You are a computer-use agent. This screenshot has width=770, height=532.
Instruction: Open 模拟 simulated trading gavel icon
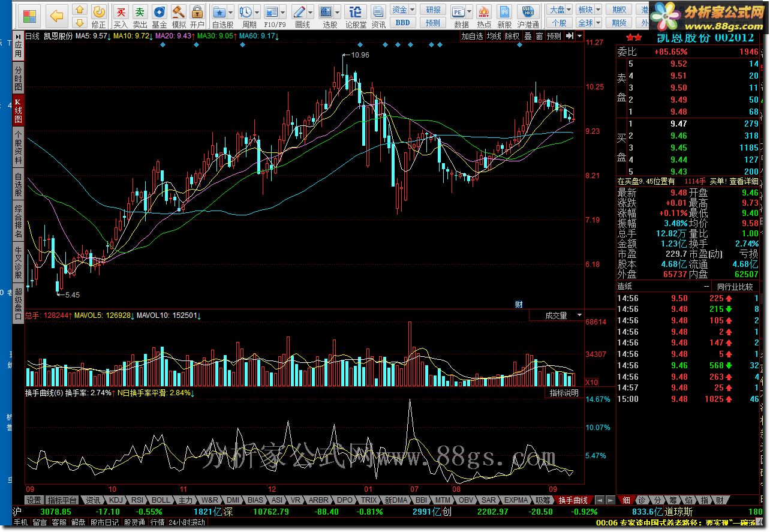tap(178, 16)
